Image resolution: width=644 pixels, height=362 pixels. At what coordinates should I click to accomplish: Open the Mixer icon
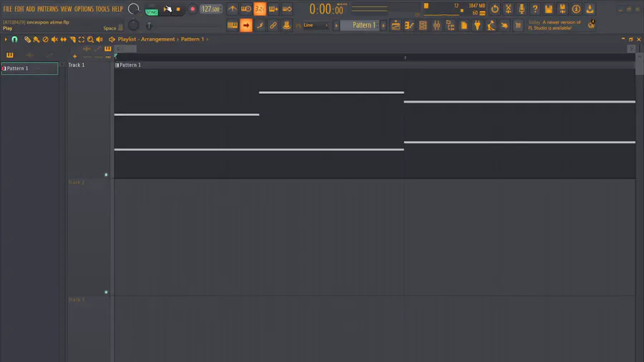click(x=436, y=26)
